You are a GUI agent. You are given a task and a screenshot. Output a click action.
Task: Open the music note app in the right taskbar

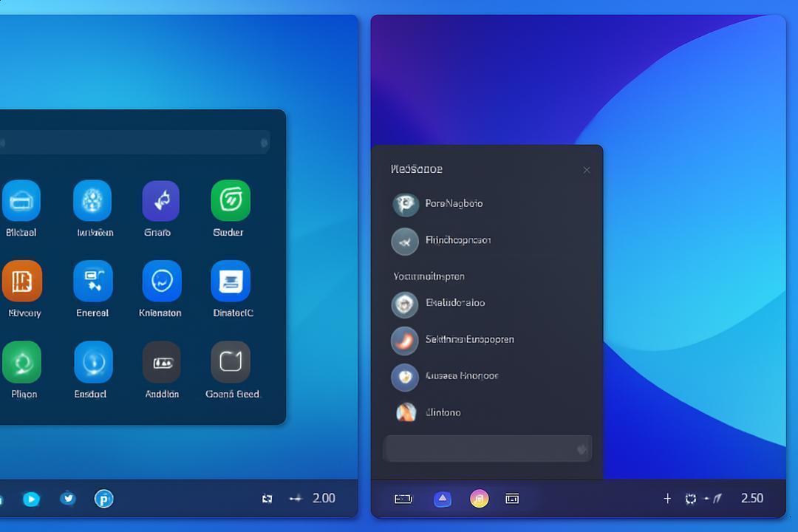point(479,499)
